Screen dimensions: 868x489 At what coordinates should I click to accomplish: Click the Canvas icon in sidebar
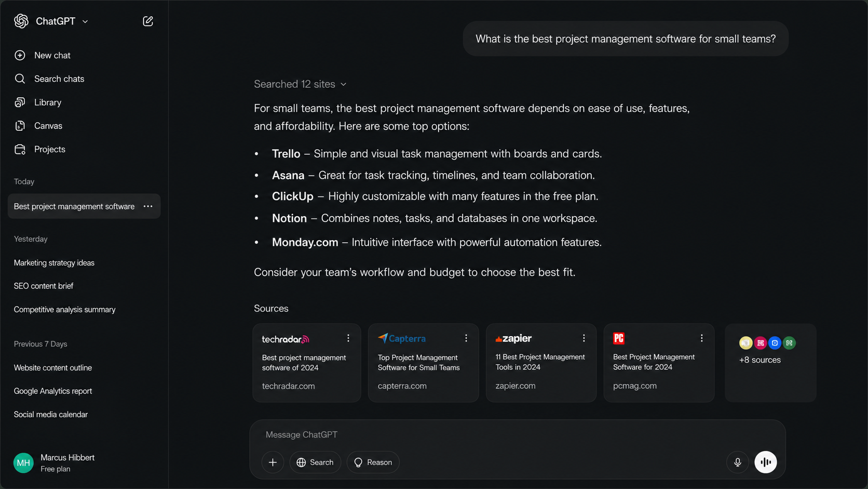click(20, 126)
